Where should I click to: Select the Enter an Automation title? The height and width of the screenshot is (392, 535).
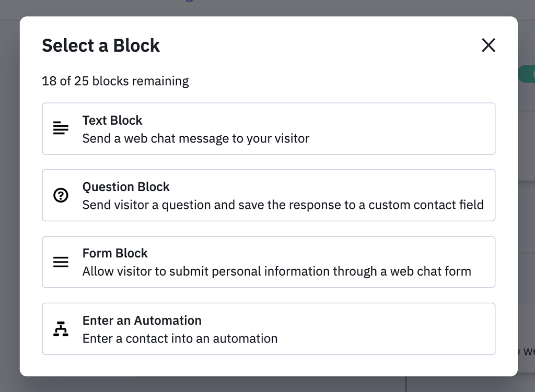pyautogui.click(x=142, y=320)
